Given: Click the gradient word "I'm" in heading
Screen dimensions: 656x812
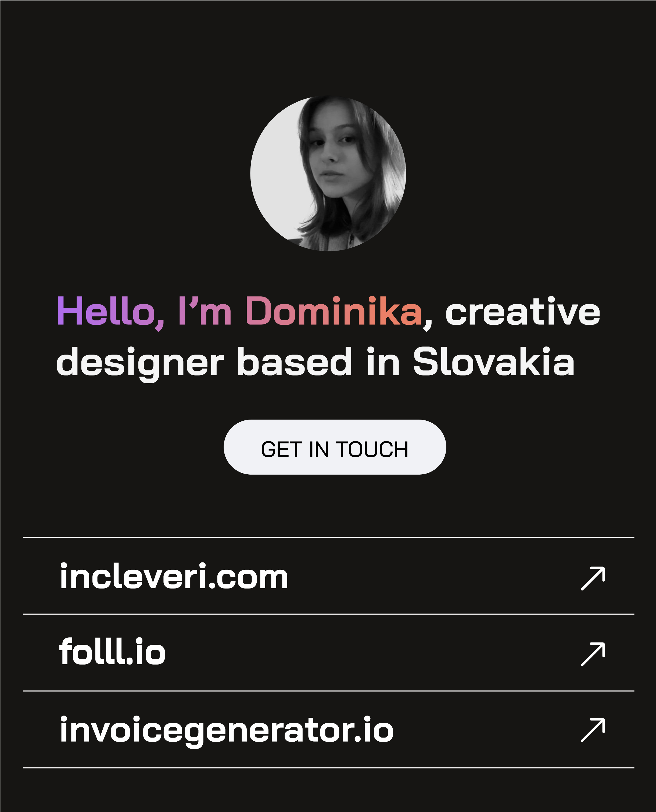Looking at the screenshot, I should click(x=205, y=311).
